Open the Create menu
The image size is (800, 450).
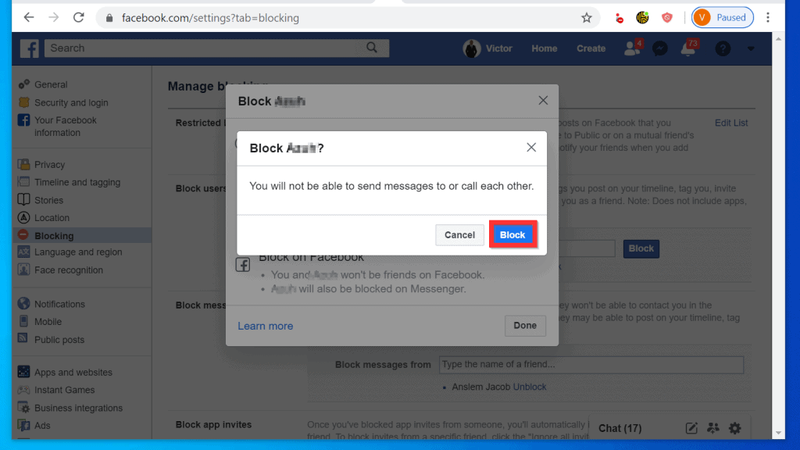(x=591, y=48)
